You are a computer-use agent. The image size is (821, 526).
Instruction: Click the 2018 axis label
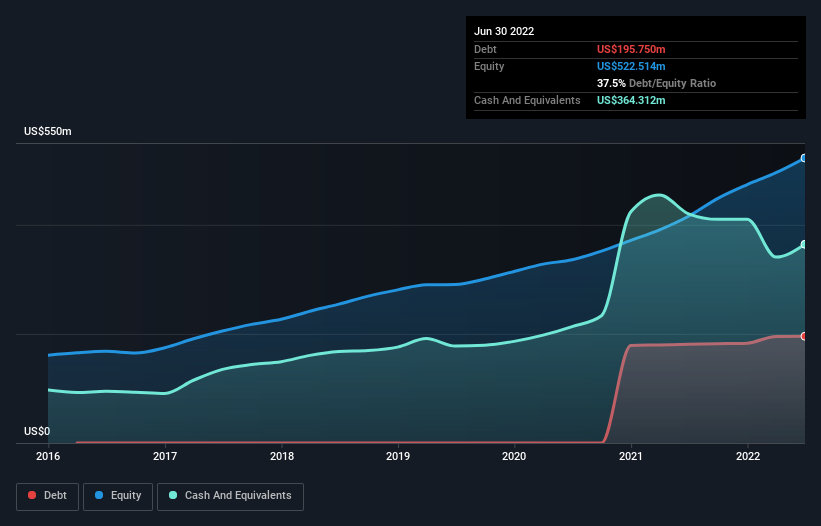[x=282, y=456]
